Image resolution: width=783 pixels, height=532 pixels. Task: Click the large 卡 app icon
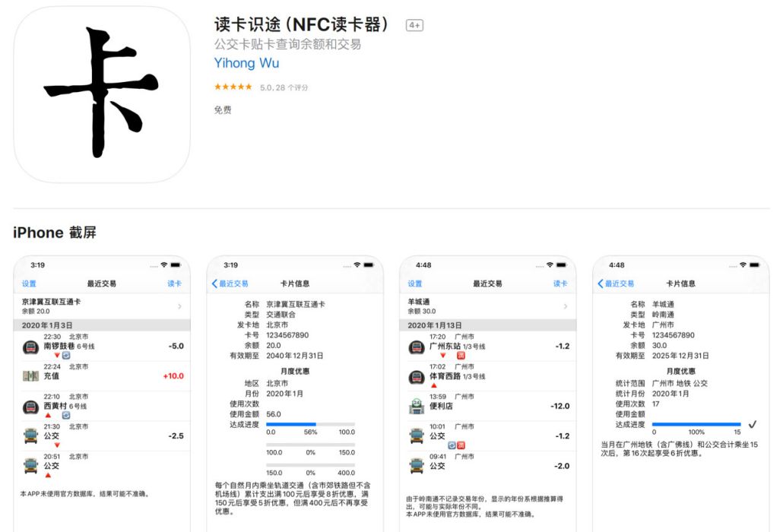click(102, 93)
